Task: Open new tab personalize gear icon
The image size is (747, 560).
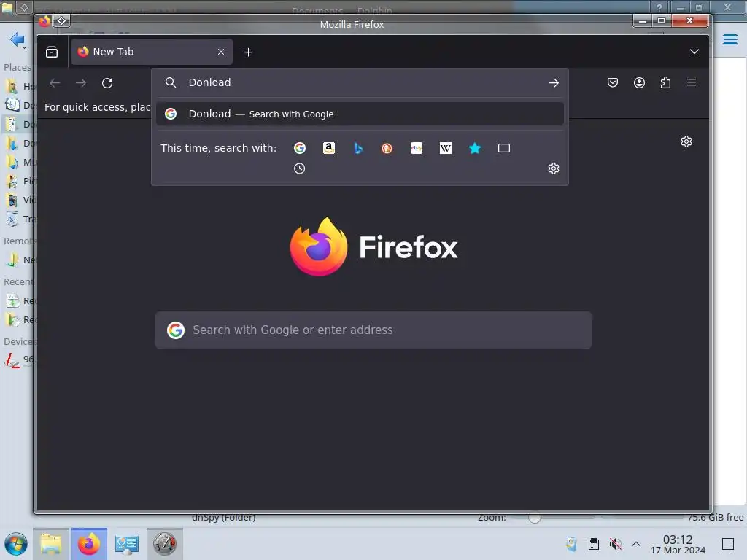Action: (x=686, y=141)
